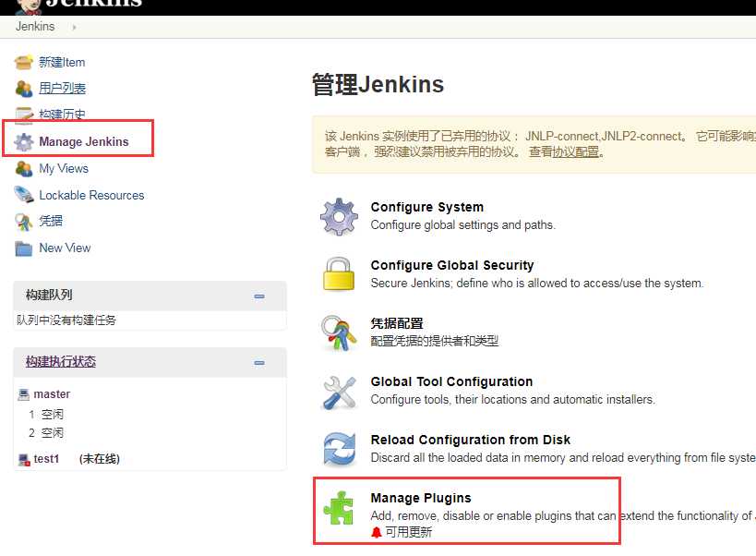Click the 用户列表 people icon
Screen dimensions: 756x556
24,89
